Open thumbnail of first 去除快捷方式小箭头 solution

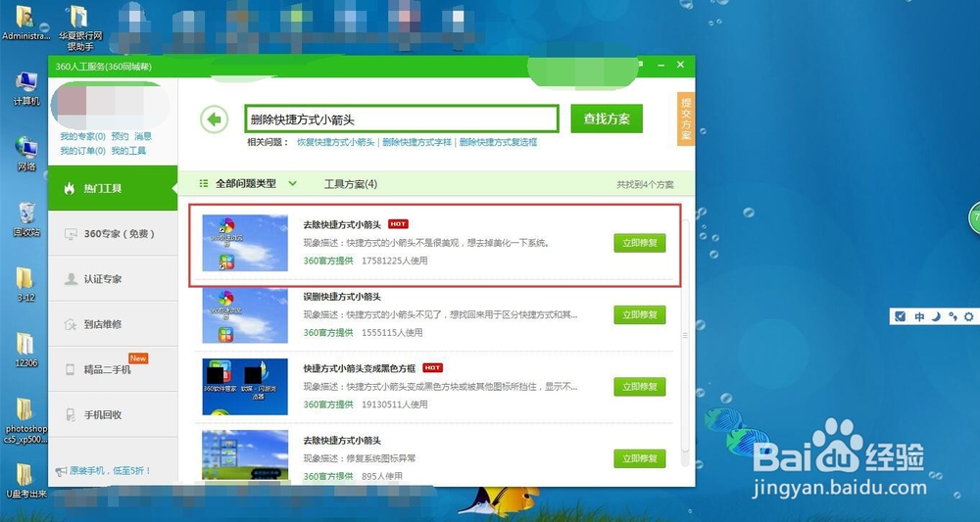pos(245,243)
